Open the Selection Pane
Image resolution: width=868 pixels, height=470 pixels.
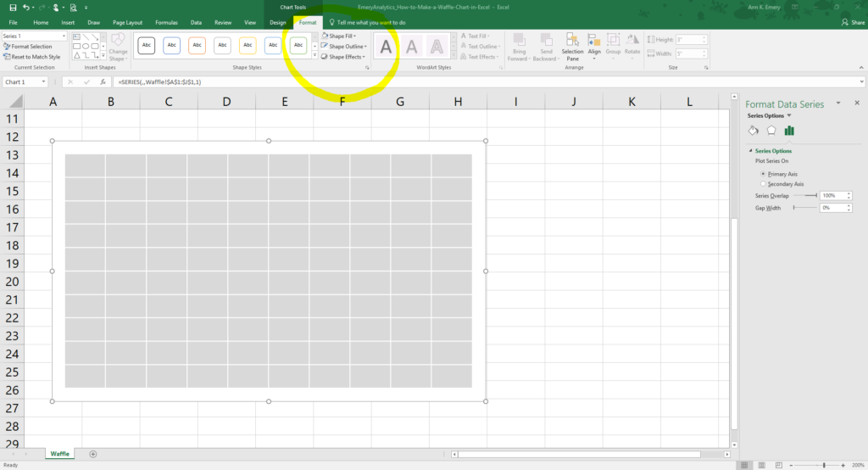click(572, 47)
